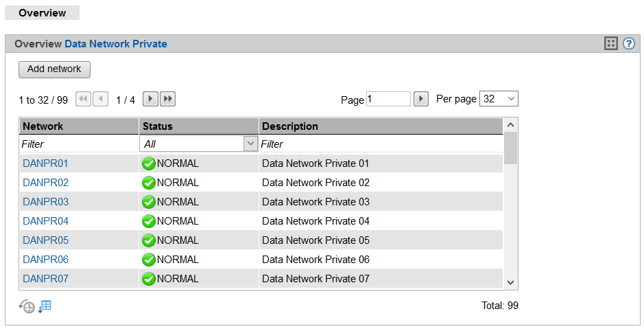
Task: Open the Overview tab
Action: tap(43, 13)
